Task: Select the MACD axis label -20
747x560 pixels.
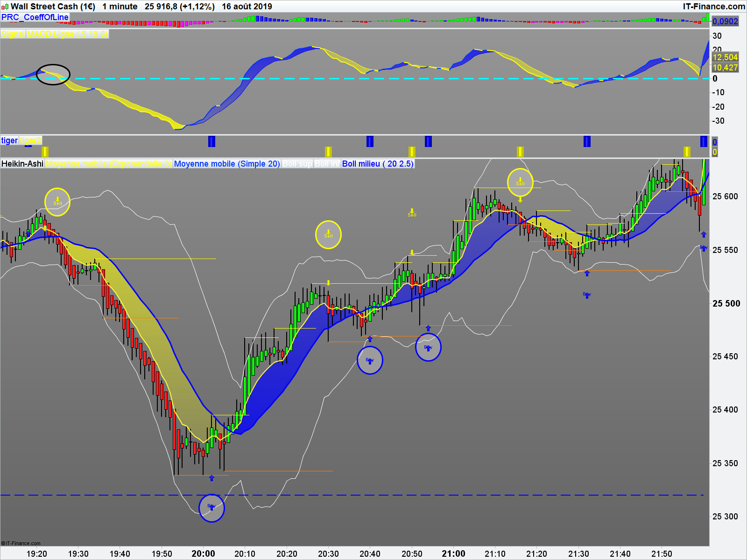Action: click(718, 107)
